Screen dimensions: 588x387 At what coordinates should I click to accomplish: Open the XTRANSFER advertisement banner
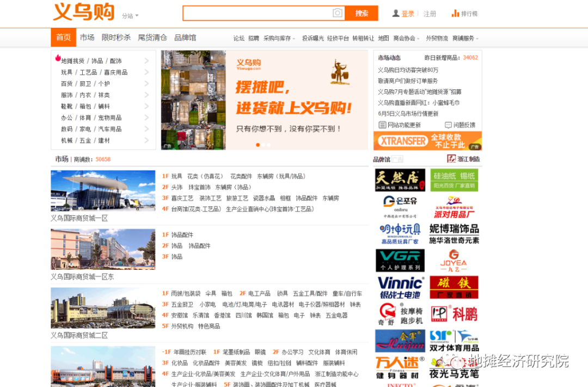(x=427, y=141)
